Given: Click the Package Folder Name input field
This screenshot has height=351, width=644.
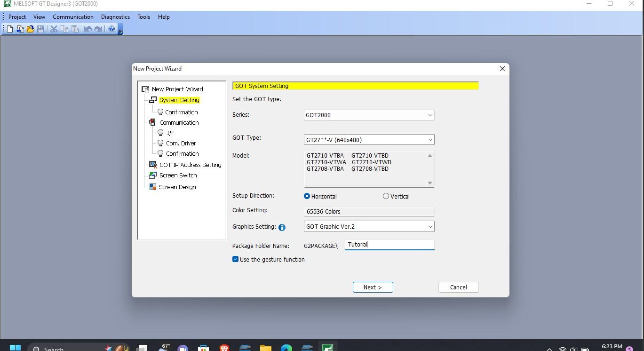Looking at the screenshot, I should pyautogui.click(x=390, y=245).
